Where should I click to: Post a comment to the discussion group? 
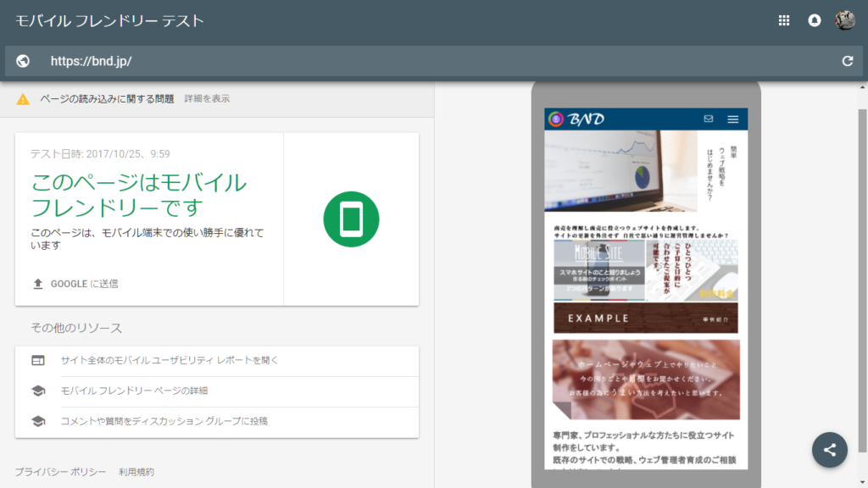tap(164, 421)
